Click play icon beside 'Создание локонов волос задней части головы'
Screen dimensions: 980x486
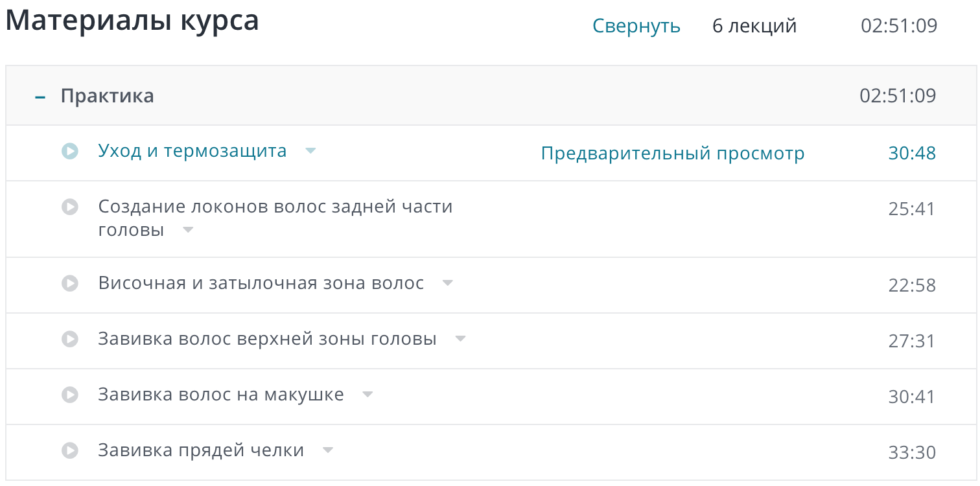69,207
